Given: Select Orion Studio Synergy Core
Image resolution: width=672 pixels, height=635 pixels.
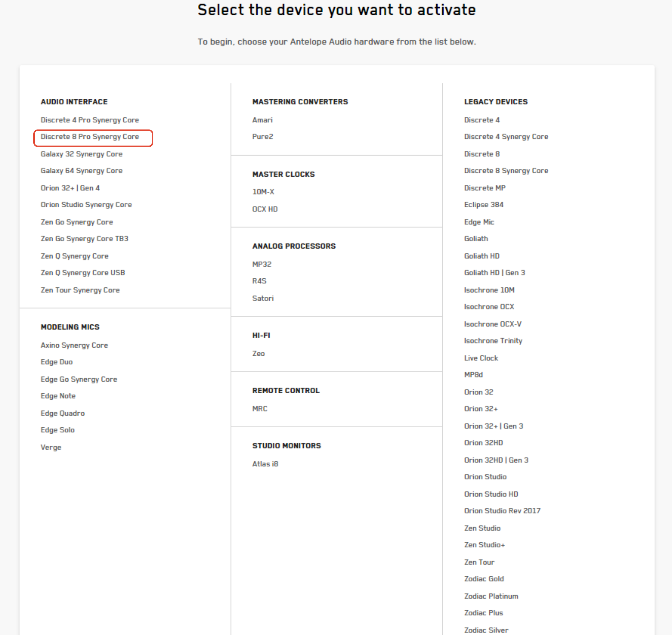Looking at the screenshot, I should coord(86,205).
